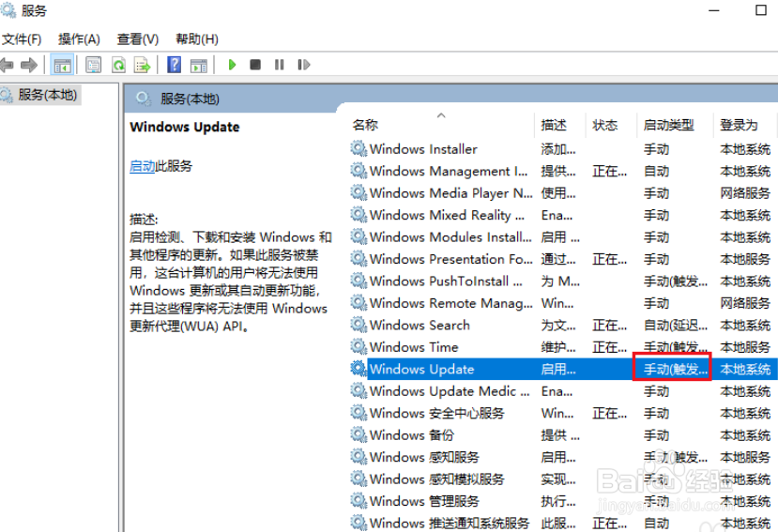Image resolution: width=778 pixels, height=532 pixels.
Task: Click the Refresh toolbar icon
Action: 118,65
